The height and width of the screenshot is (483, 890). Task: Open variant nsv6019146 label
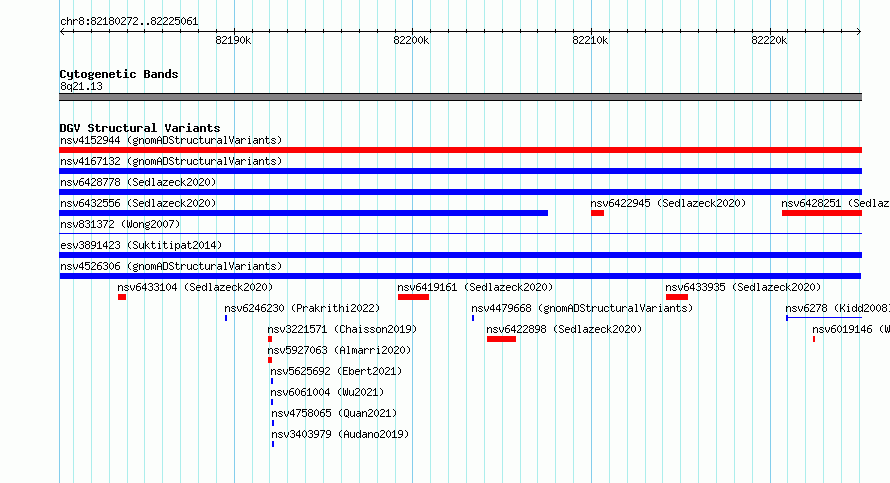point(850,329)
